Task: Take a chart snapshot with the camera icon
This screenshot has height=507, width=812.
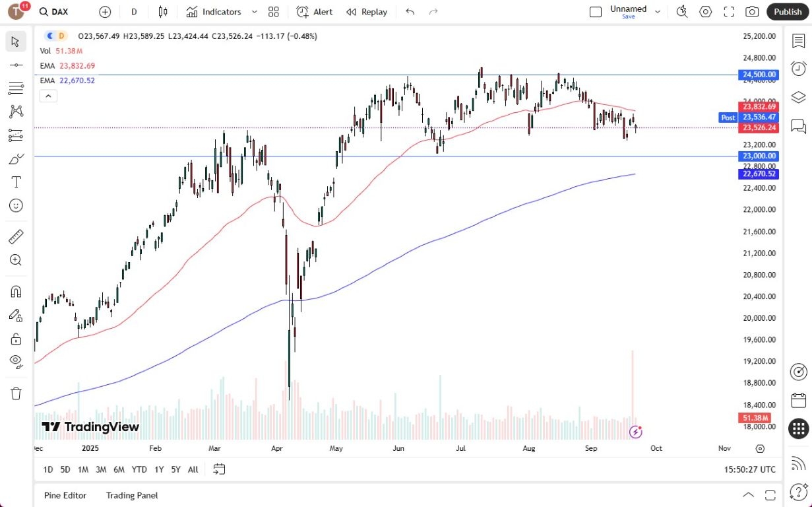Action: tap(752, 11)
